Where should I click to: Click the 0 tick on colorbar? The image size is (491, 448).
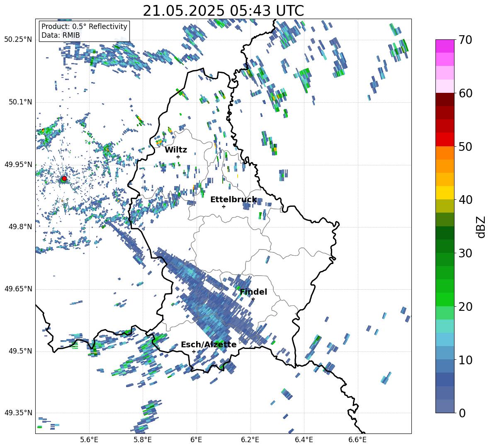point(462,413)
